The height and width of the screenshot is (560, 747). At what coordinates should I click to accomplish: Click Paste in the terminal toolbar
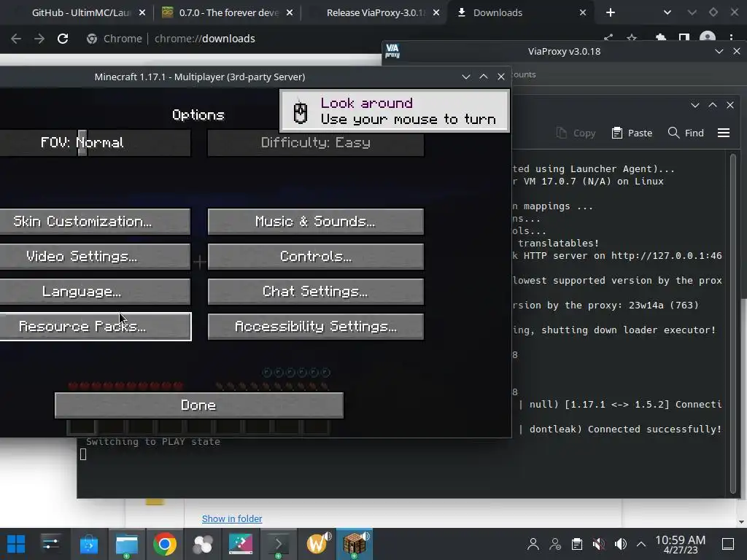[632, 133]
